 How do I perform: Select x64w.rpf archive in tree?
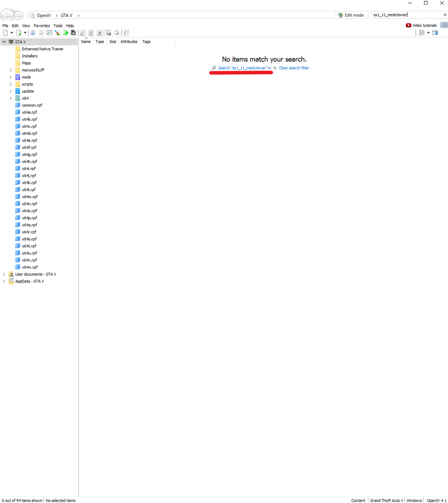[30, 267]
